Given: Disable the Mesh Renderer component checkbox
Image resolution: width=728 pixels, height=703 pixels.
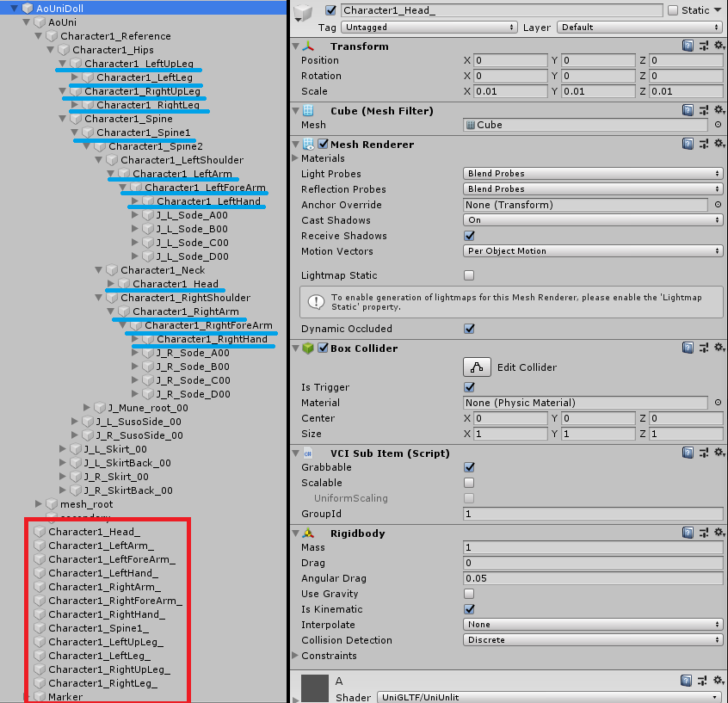Looking at the screenshot, I should [x=324, y=144].
